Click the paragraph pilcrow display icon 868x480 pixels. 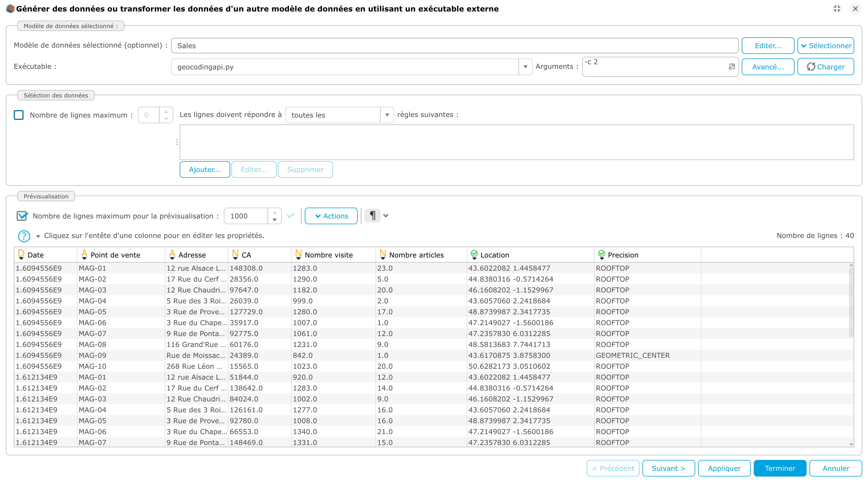[x=372, y=215]
